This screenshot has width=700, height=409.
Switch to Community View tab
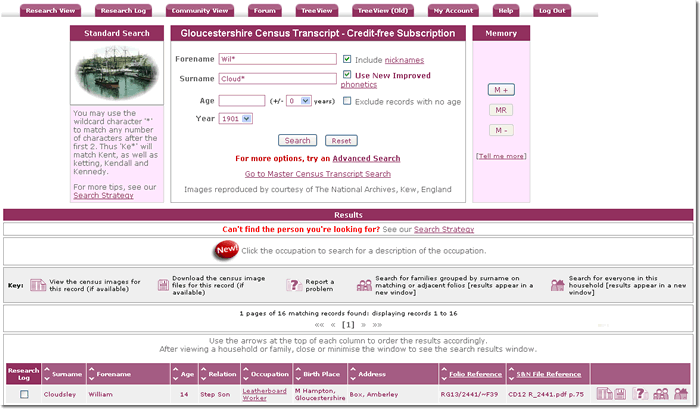(x=200, y=11)
